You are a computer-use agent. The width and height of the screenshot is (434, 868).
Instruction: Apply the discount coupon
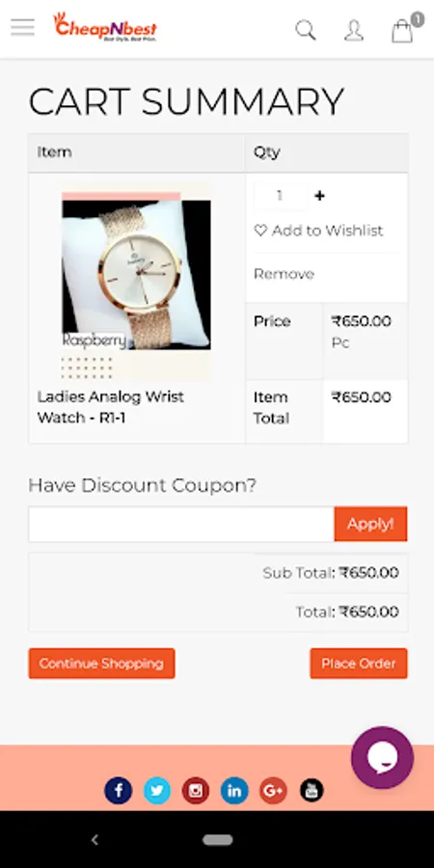tap(370, 524)
